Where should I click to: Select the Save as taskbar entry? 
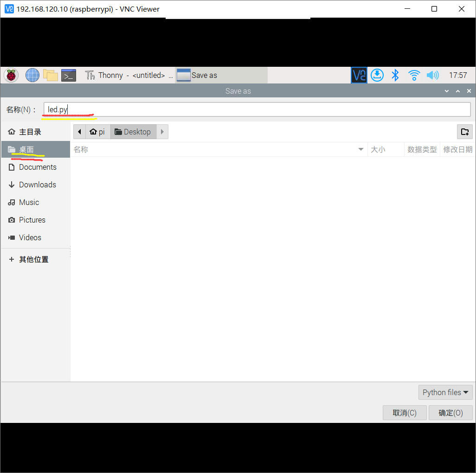point(221,75)
